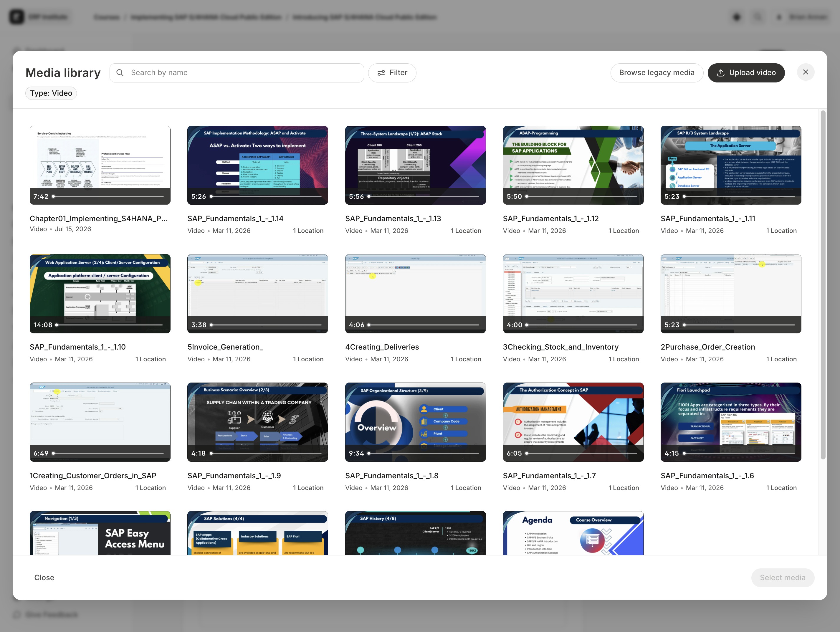Image resolution: width=840 pixels, height=632 pixels.
Task: Click '1 Location' under SAP_Fundamentals_1_-_1.14
Action: 308,231
